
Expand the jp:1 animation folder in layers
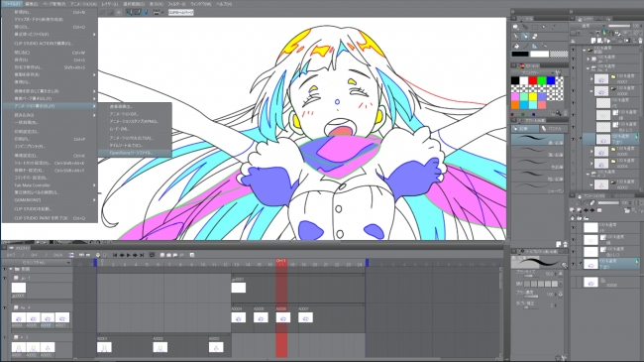(x=589, y=59)
